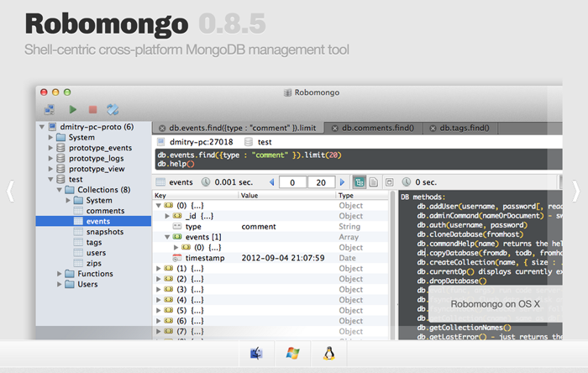
Task: Select the timestamp row
Action: pos(270,258)
